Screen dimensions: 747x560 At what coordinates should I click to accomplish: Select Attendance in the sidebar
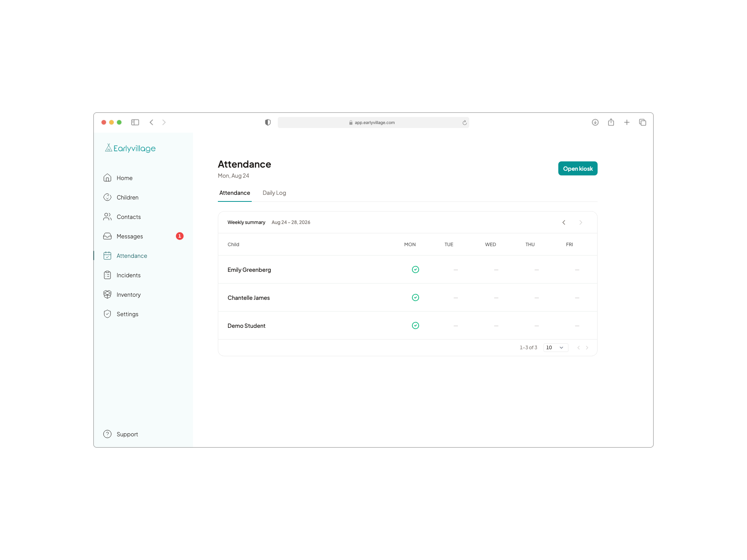(x=143, y=255)
